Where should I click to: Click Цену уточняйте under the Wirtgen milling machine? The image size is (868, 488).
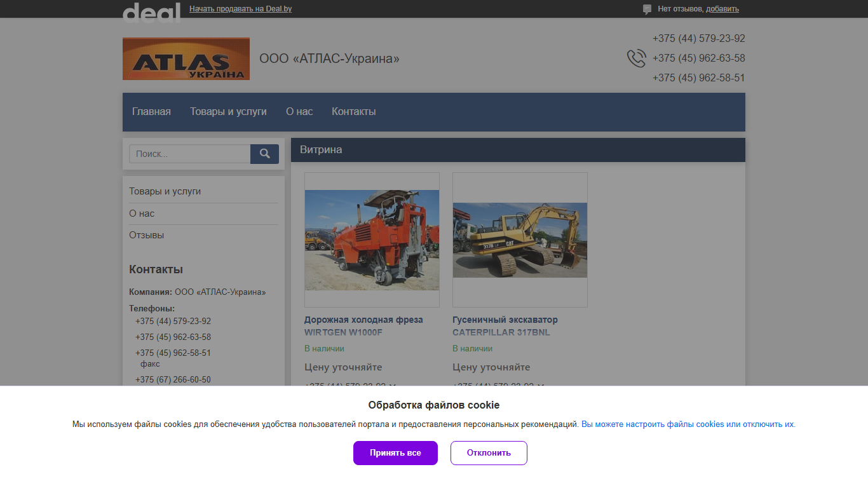coord(343,367)
